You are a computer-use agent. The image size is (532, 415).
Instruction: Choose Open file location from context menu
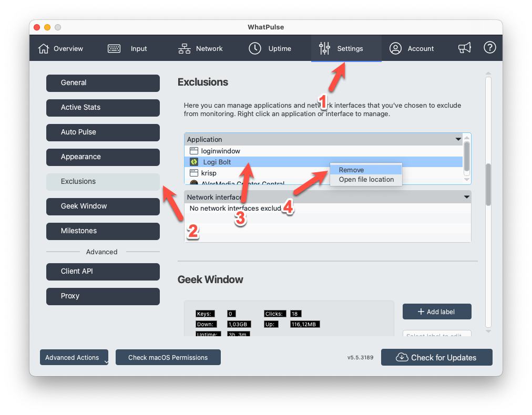366,179
